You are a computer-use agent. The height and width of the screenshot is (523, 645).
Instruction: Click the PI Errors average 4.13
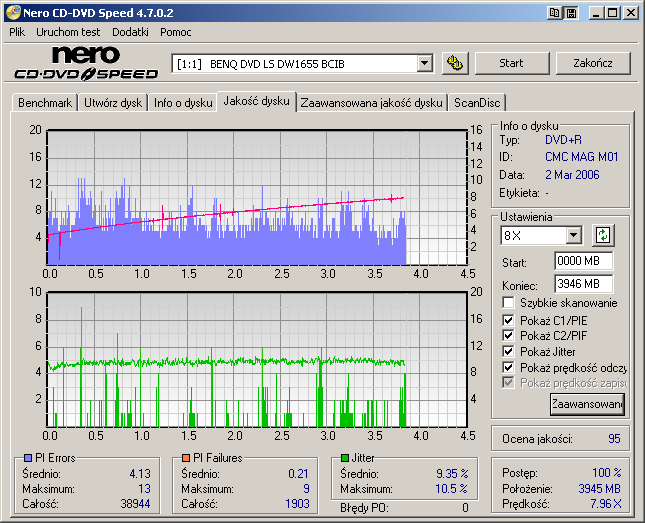(140, 474)
